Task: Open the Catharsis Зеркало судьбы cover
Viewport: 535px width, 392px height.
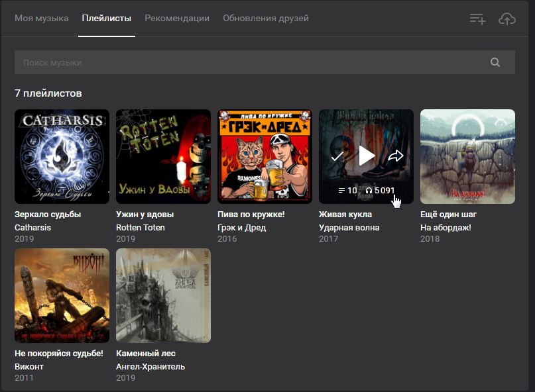Action: (62, 156)
